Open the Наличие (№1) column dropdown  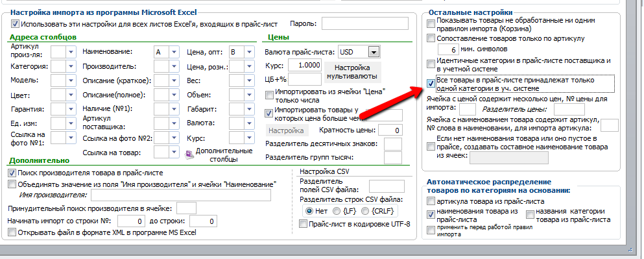click(174, 110)
